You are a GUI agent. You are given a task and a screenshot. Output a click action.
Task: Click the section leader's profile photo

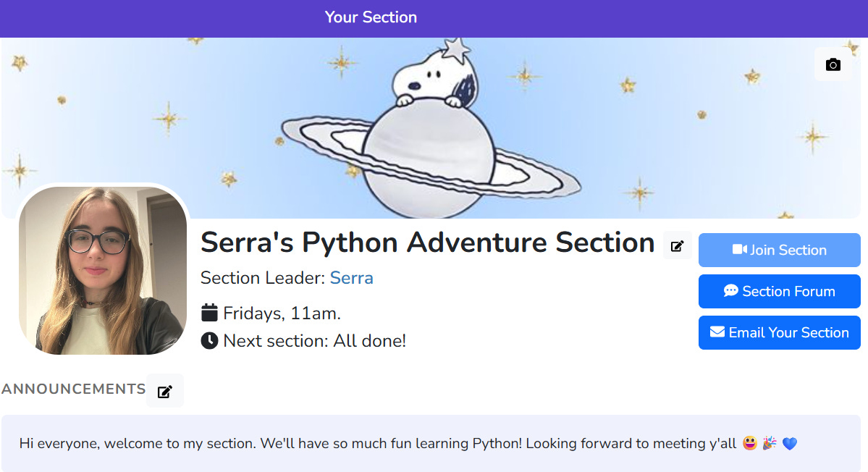click(102, 270)
